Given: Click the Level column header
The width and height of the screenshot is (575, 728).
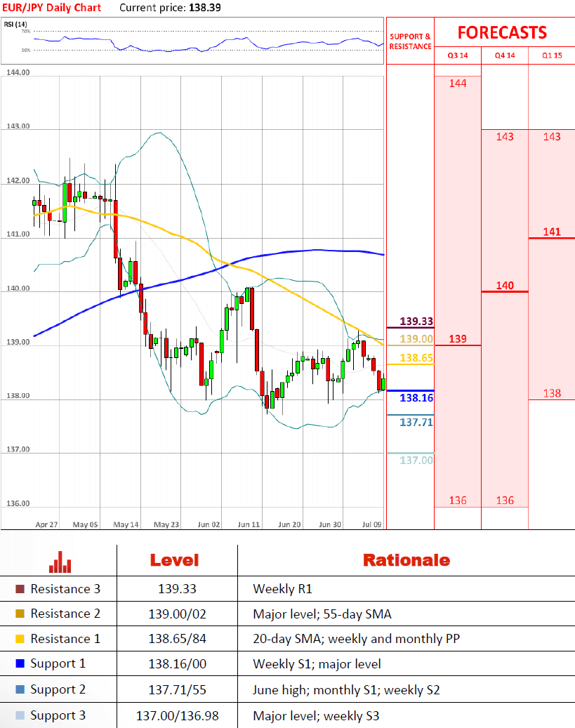Looking at the screenshot, I should [175, 560].
